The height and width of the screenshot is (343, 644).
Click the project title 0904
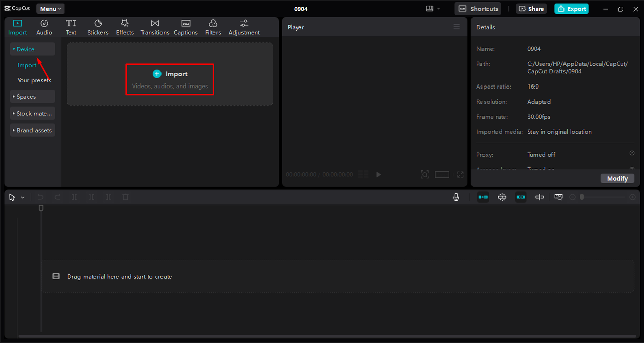301,9
